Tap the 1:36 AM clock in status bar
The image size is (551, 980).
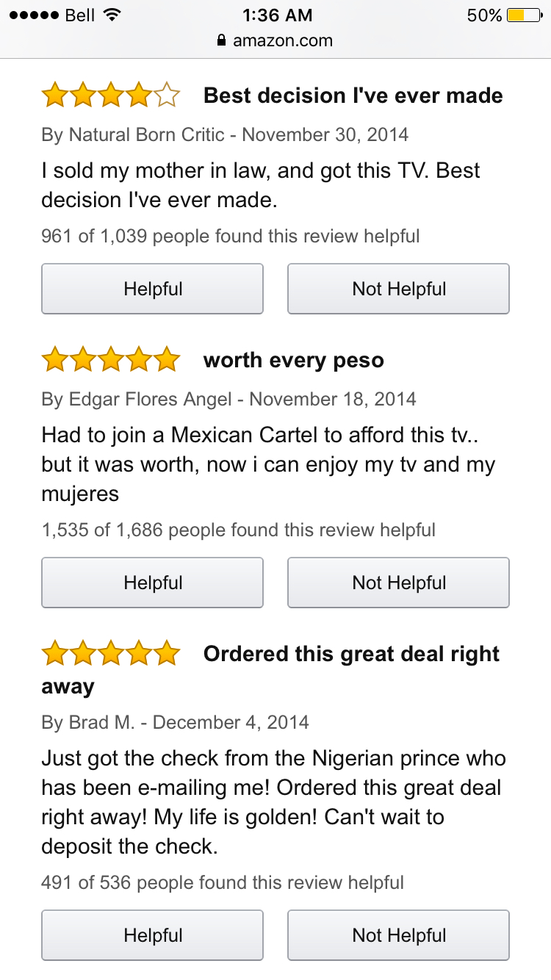(276, 15)
